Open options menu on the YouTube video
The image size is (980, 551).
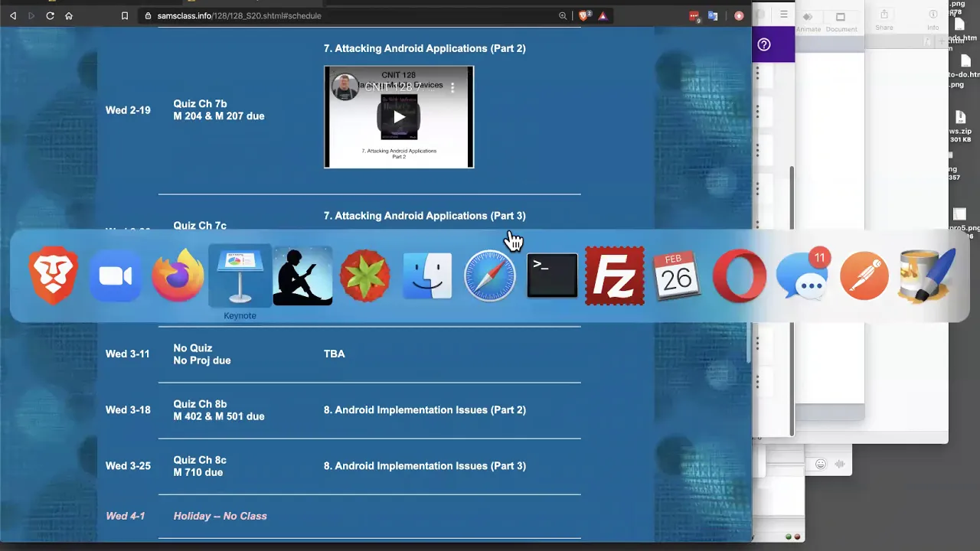tap(452, 88)
